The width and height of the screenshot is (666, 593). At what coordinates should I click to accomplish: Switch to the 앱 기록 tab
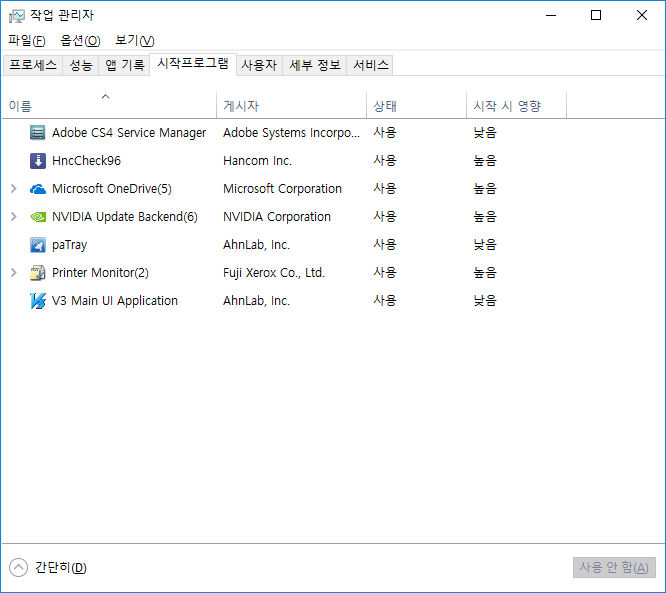[124, 65]
